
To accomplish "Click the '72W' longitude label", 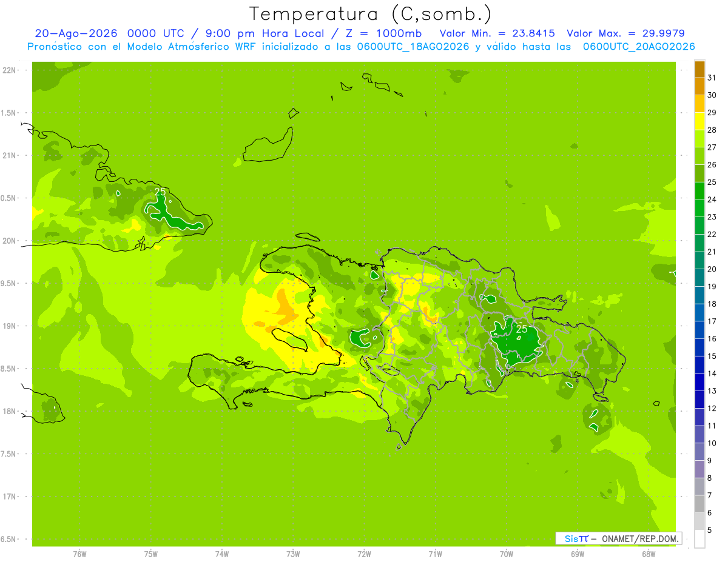I will (364, 554).
